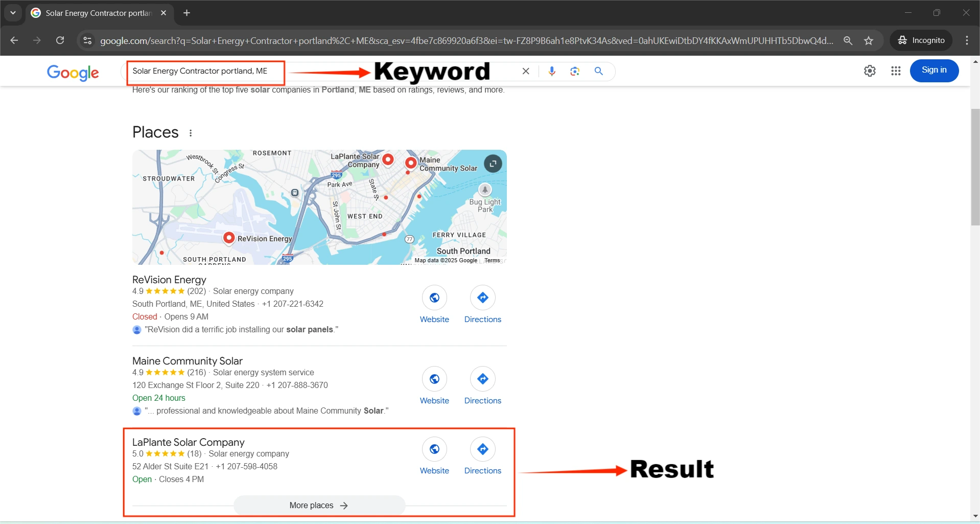Reload the current page

click(x=60, y=40)
